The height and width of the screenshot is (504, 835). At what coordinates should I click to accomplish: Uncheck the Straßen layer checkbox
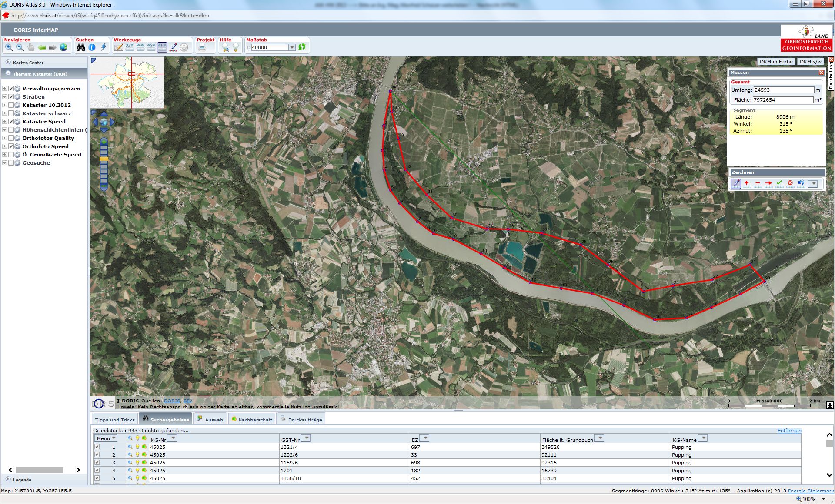11,97
